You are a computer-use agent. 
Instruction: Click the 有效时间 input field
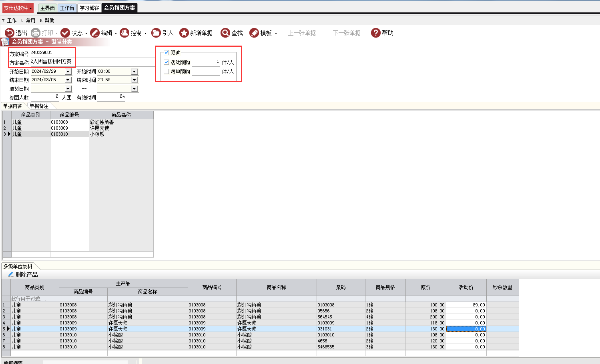click(x=111, y=97)
